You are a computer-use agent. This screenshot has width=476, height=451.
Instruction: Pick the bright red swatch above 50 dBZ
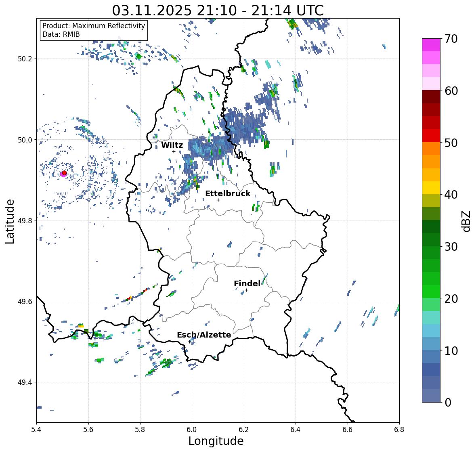point(431,136)
